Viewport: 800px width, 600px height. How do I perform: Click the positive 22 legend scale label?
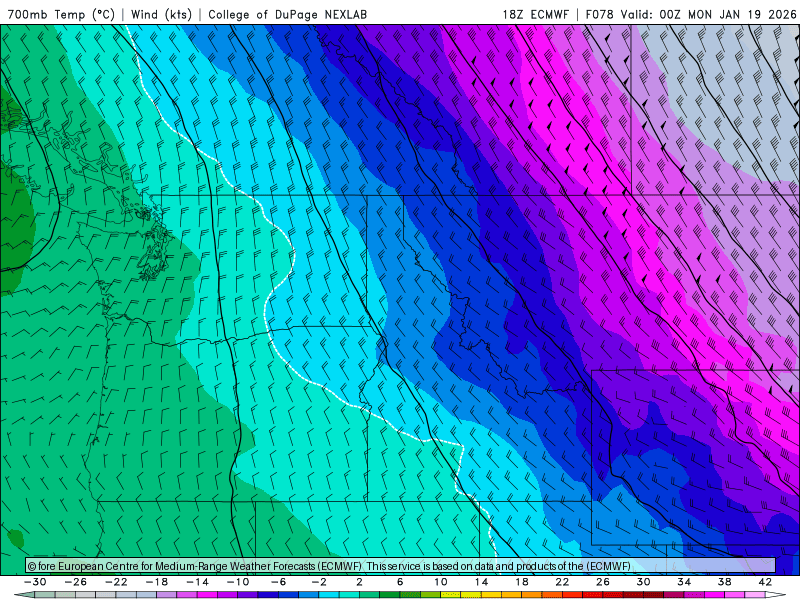tap(562, 582)
